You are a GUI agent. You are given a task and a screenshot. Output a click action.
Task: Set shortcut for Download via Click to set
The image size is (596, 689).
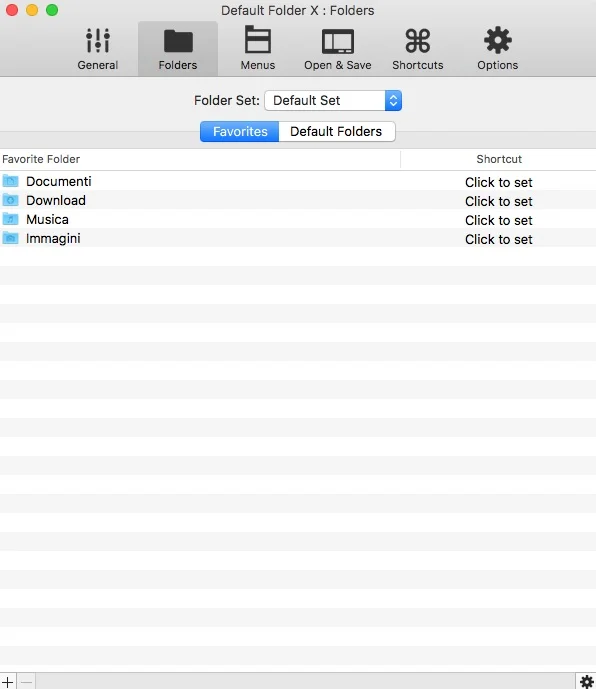pyautogui.click(x=499, y=201)
